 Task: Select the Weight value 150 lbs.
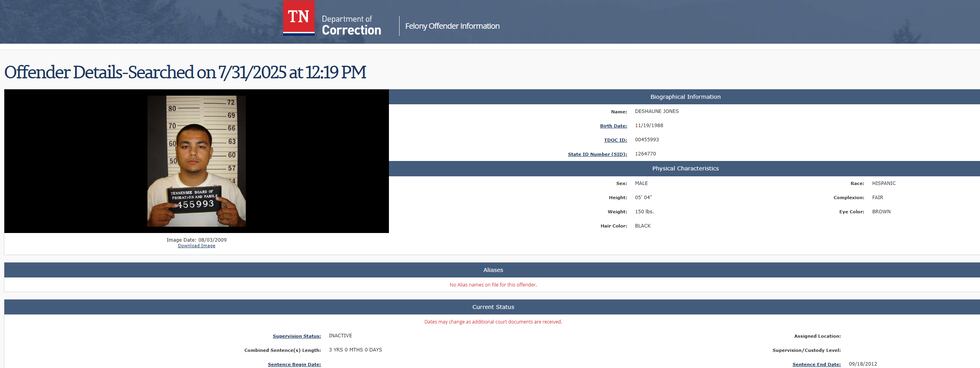pyautogui.click(x=644, y=212)
